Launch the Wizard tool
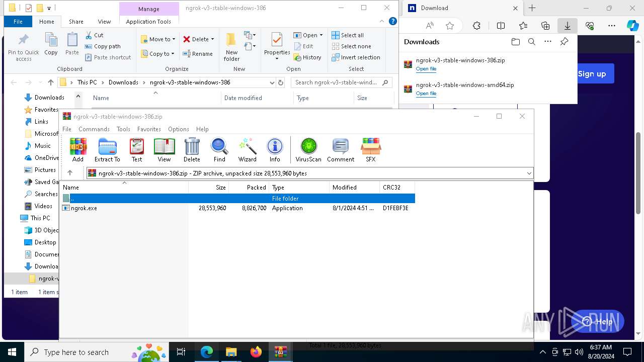This screenshot has width=644, height=362. click(248, 150)
